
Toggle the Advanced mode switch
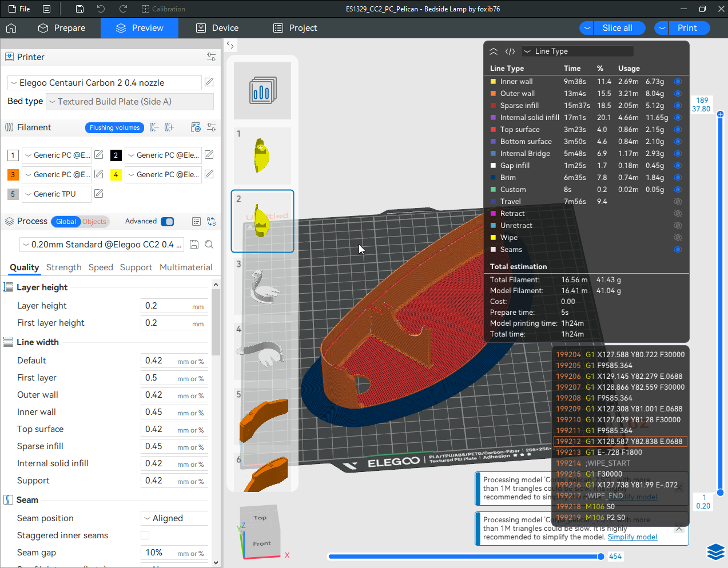tap(167, 222)
